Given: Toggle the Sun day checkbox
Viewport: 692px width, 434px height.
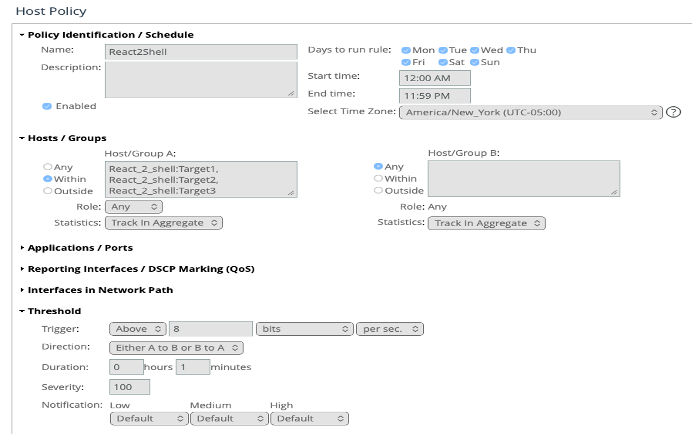Looking at the screenshot, I should [475, 62].
